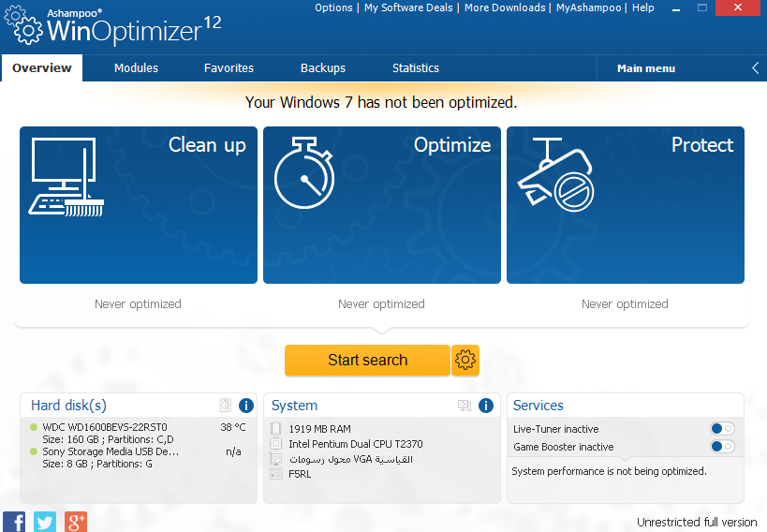Click the System devices icon beside info

[x=465, y=406]
